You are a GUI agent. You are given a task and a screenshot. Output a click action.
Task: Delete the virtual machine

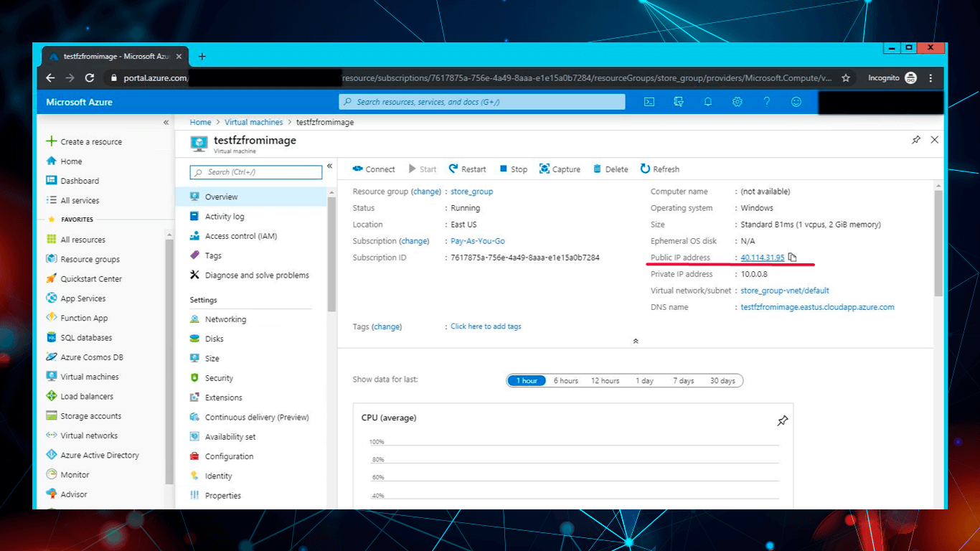coord(611,169)
